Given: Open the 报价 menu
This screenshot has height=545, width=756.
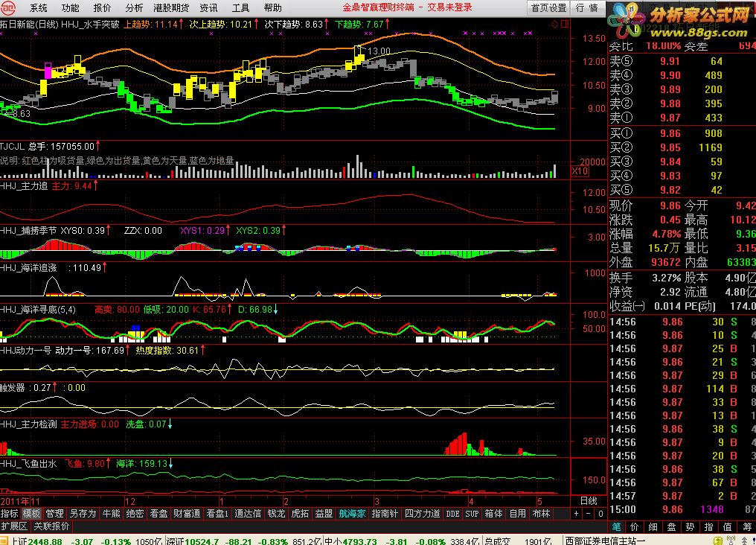Looking at the screenshot, I should pyautogui.click(x=102, y=7).
